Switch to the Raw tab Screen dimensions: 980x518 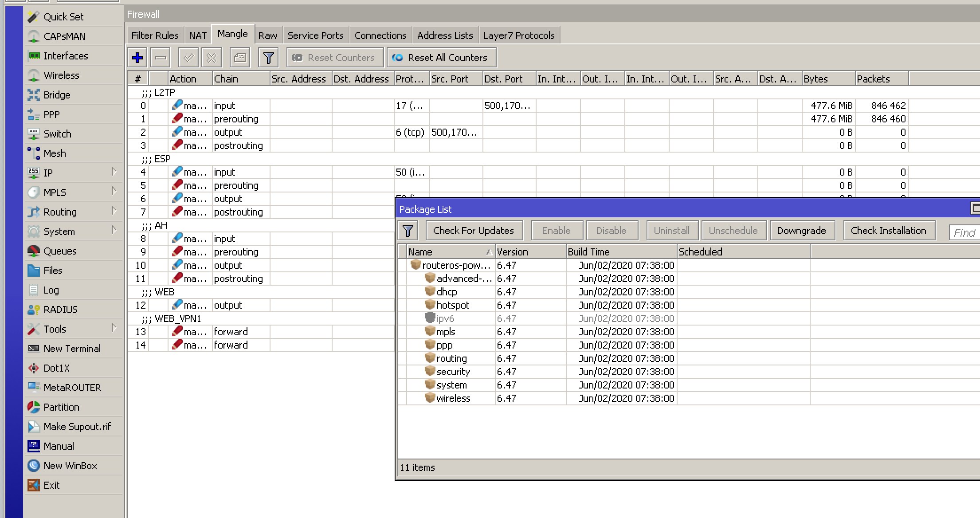pos(268,35)
